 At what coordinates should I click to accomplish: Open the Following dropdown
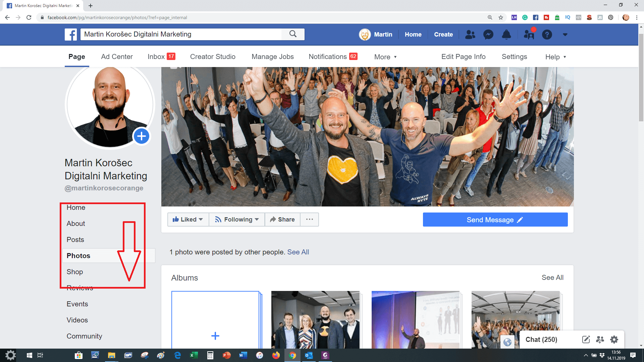(x=237, y=220)
